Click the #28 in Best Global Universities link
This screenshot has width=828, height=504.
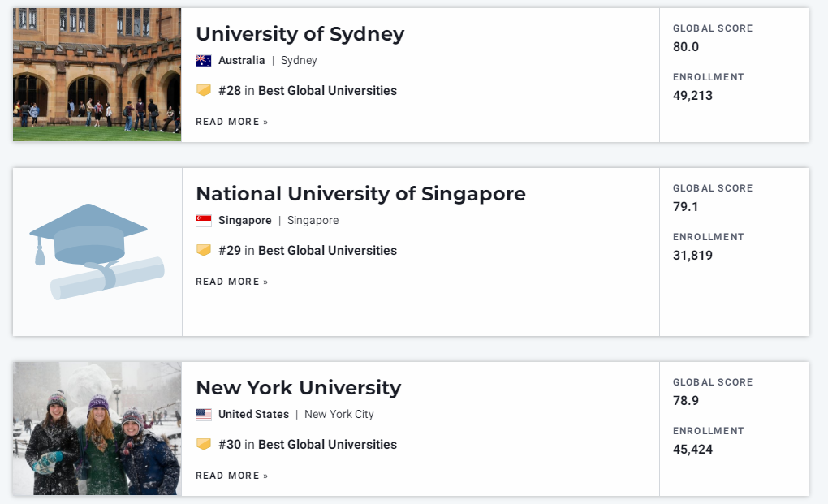(308, 91)
